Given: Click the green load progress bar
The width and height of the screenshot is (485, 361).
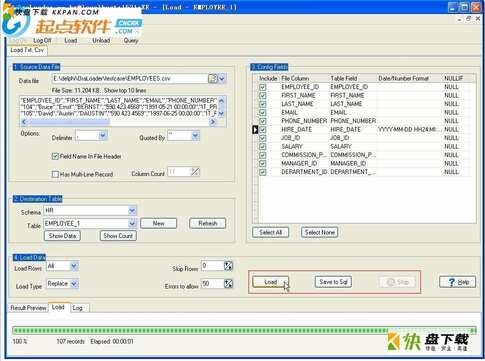Looking at the screenshot, I should click(244, 330).
